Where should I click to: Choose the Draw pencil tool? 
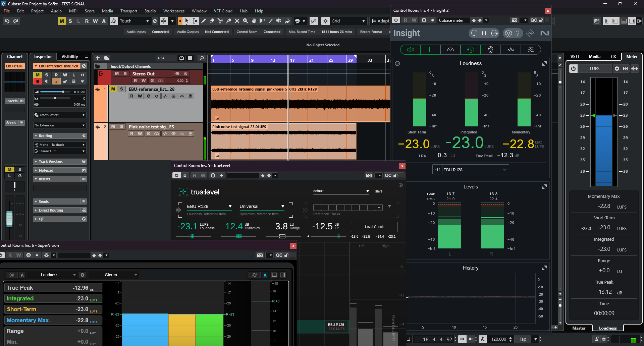coord(204,21)
